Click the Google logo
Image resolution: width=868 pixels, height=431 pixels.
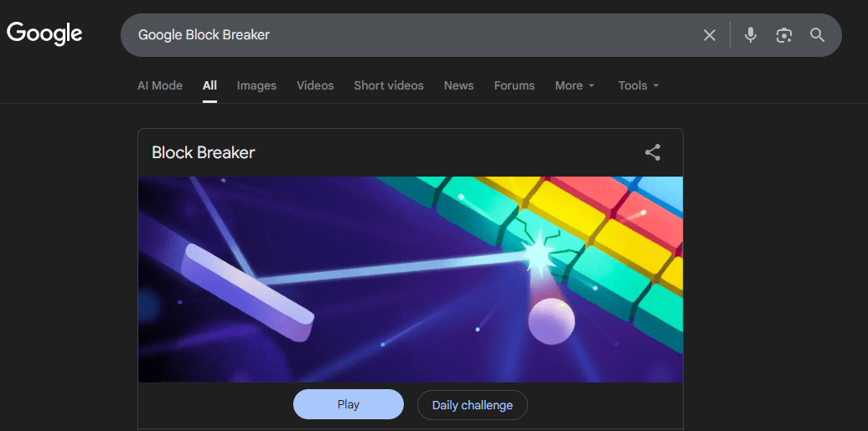pyautogui.click(x=44, y=33)
